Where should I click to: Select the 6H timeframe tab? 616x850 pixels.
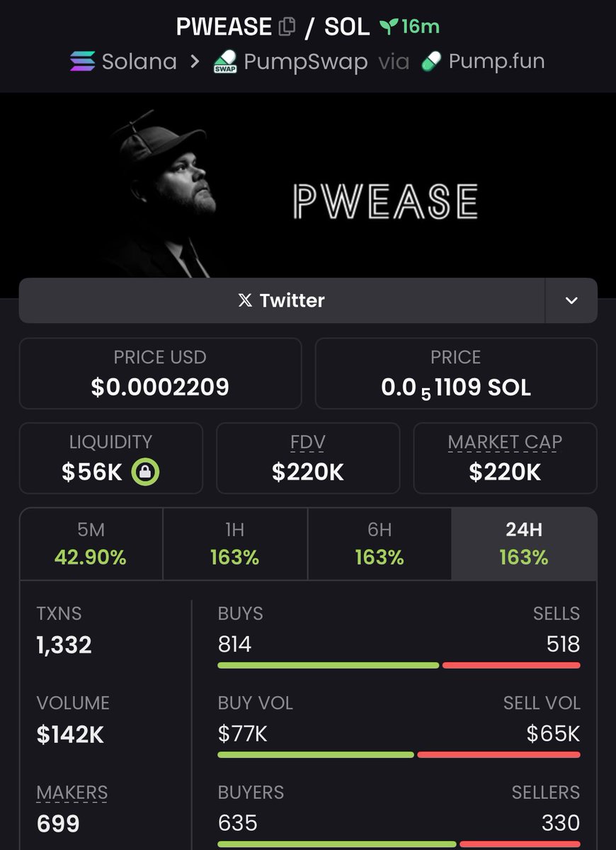(x=380, y=543)
